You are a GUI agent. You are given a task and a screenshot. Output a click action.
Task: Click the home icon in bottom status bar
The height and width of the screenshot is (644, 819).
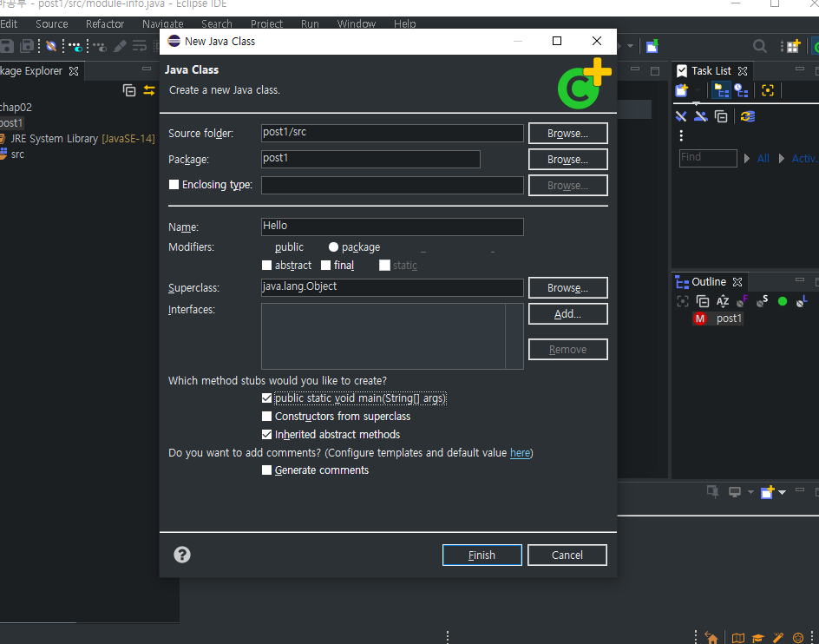click(711, 638)
